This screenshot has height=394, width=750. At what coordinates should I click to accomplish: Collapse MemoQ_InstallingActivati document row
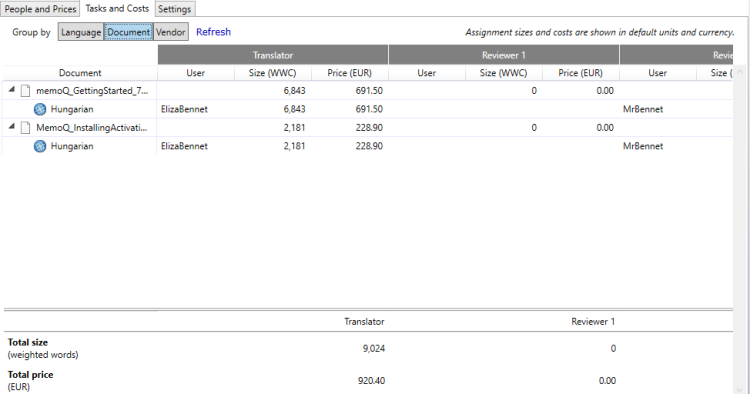[x=11, y=127]
